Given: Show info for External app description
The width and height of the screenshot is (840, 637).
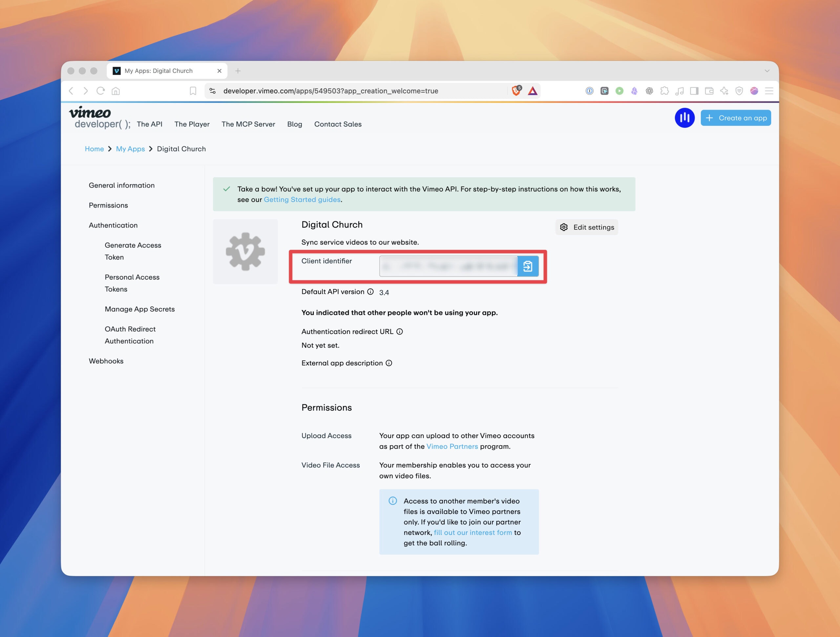Looking at the screenshot, I should click(389, 363).
